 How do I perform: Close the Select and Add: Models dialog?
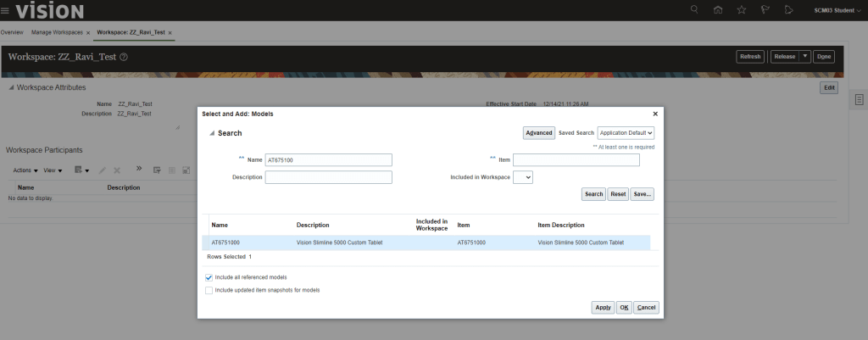click(654, 113)
